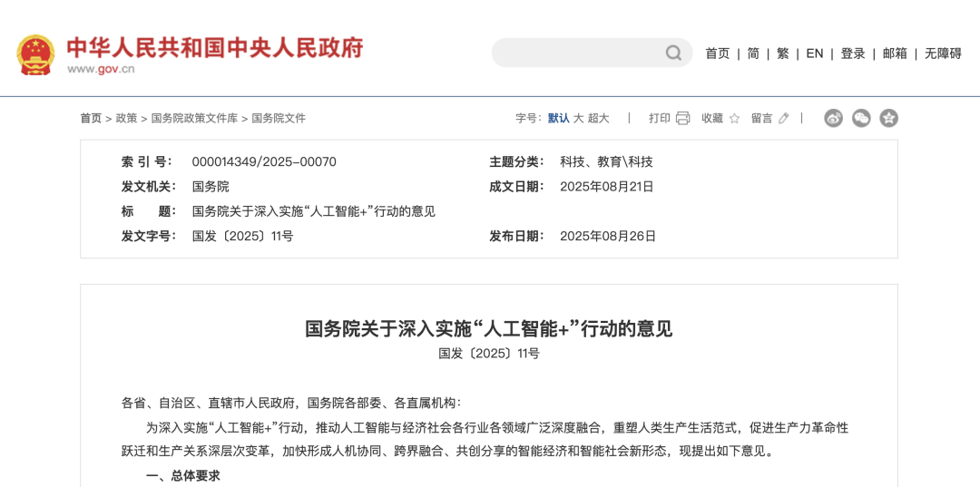Click the pencil icon next to 留言
Screen dimensions: 980x487
784,118
